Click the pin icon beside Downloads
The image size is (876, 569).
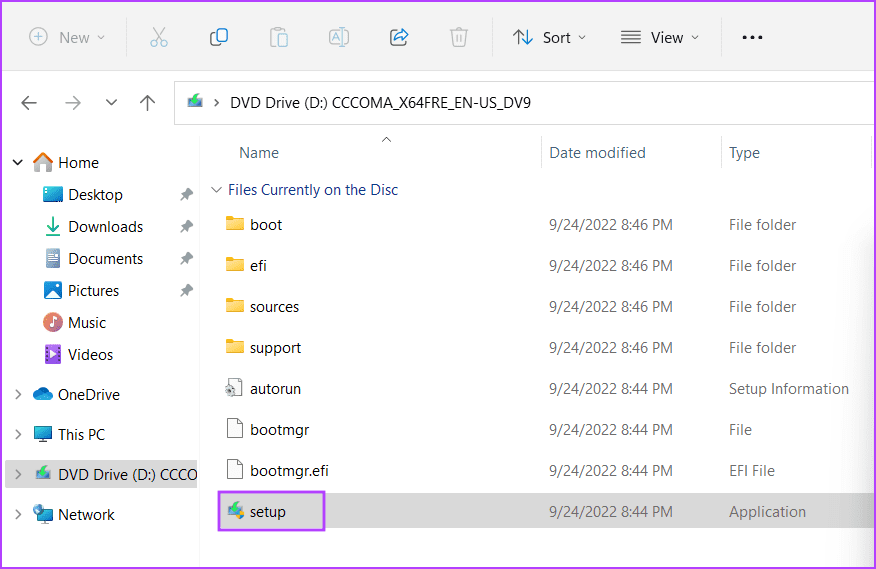(186, 226)
